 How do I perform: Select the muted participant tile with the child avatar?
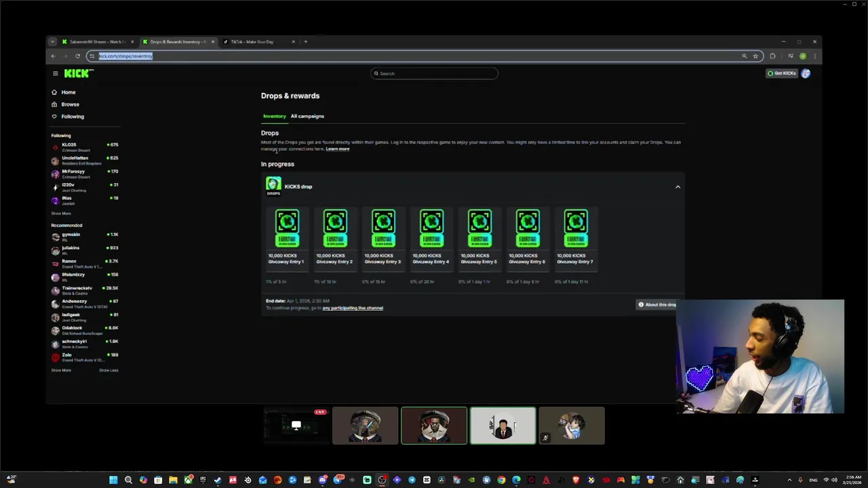(x=572, y=426)
